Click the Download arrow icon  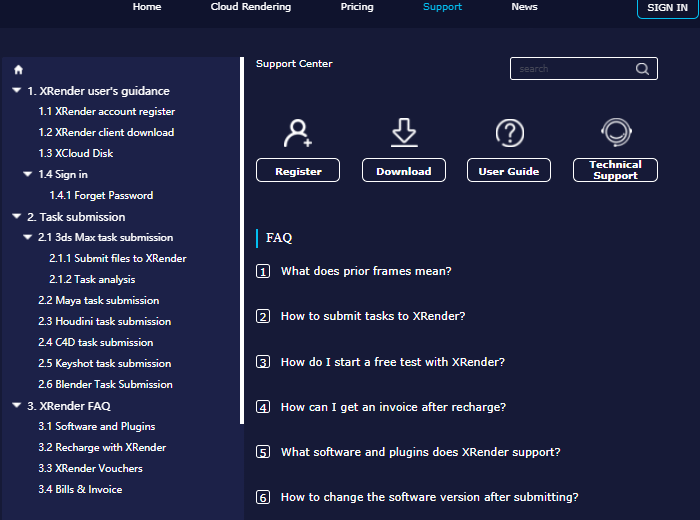click(x=404, y=133)
